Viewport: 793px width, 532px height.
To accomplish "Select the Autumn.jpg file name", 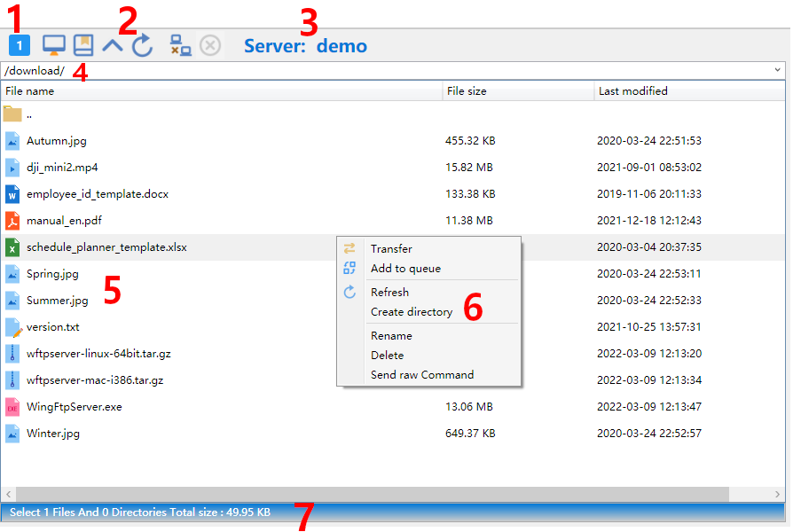I will tap(57, 141).
